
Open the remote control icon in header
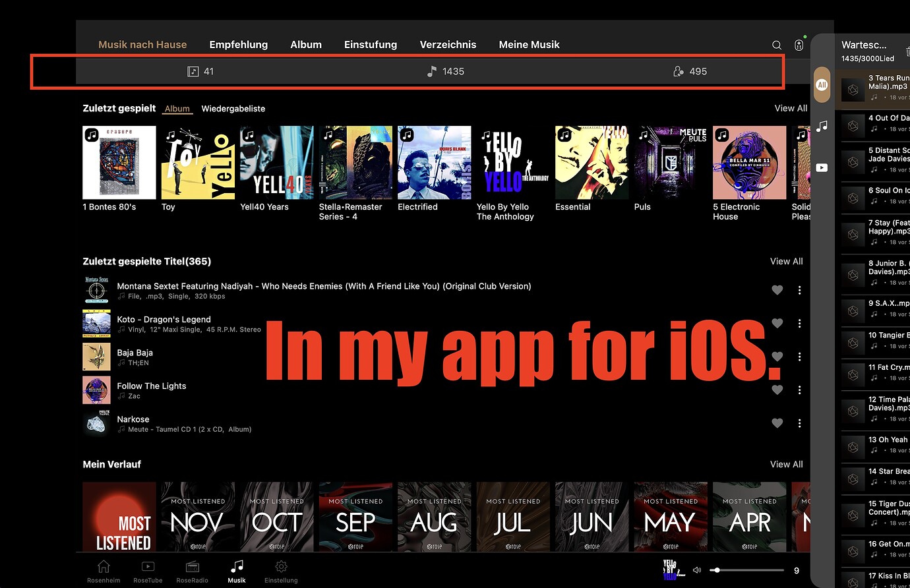tap(799, 45)
